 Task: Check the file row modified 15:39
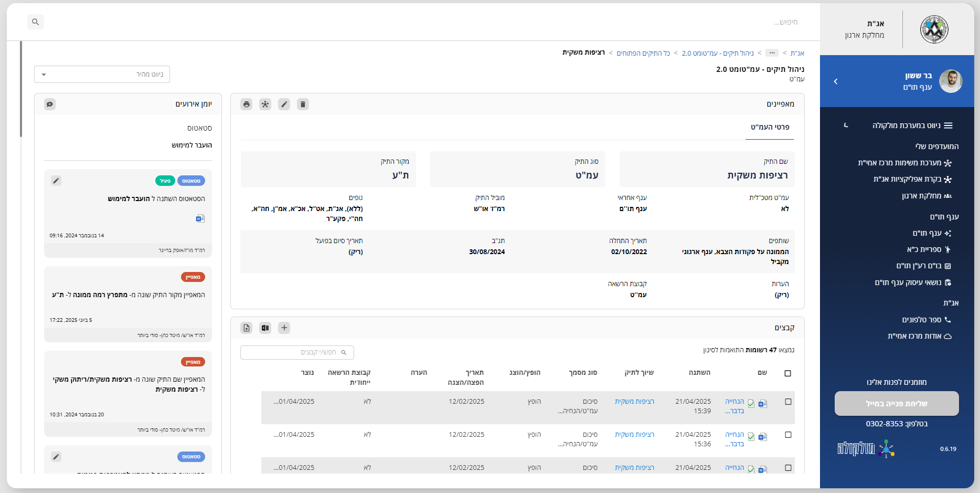(x=788, y=402)
